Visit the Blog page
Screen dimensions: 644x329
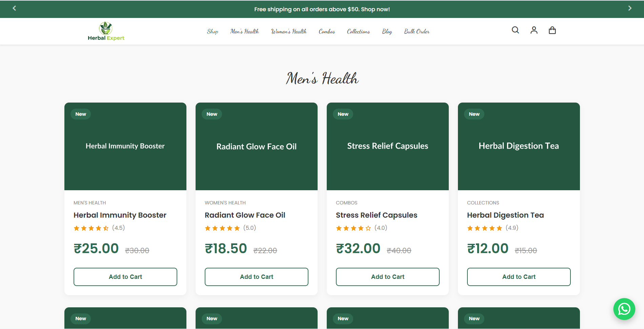click(x=387, y=31)
